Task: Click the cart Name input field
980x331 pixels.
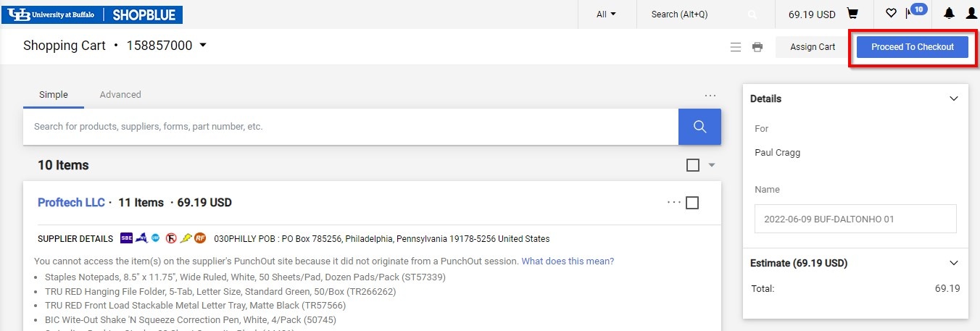Action: tap(855, 219)
